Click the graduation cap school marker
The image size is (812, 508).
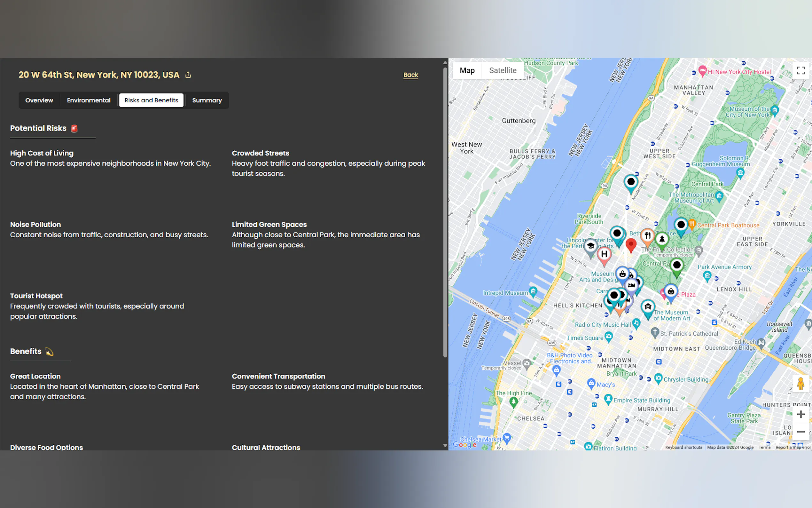(x=590, y=246)
